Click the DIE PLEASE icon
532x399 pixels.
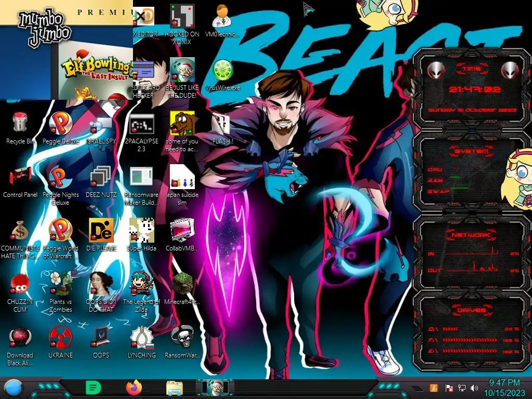click(101, 235)
